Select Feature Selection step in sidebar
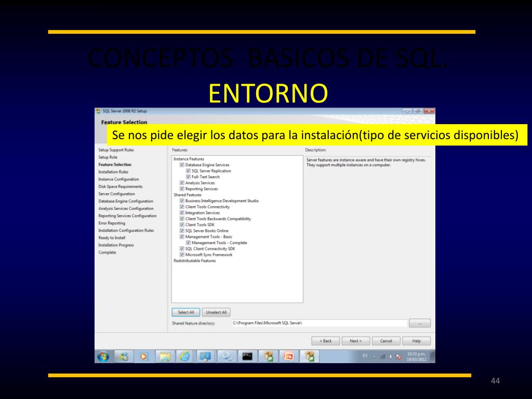 tap(115, 165)
